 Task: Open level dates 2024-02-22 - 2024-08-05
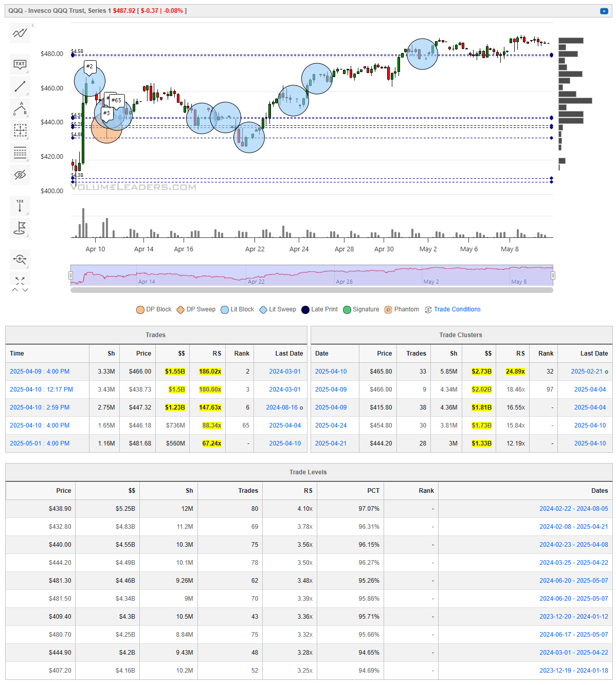point(574,509)
